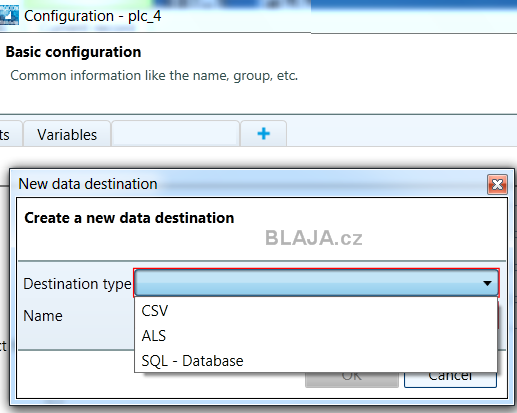Open the blank unnamed tab
This screenshot has height=413, width=517.
coord(175,134)
